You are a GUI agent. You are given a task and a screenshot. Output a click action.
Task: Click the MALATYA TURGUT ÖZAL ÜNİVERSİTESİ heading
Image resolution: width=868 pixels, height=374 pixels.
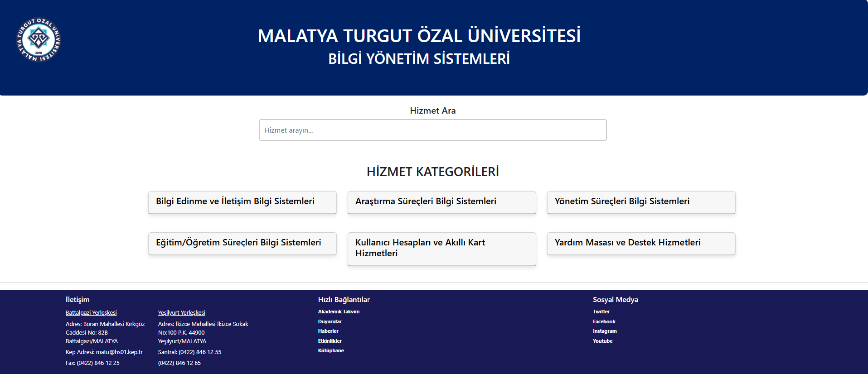tap(419, 36)
